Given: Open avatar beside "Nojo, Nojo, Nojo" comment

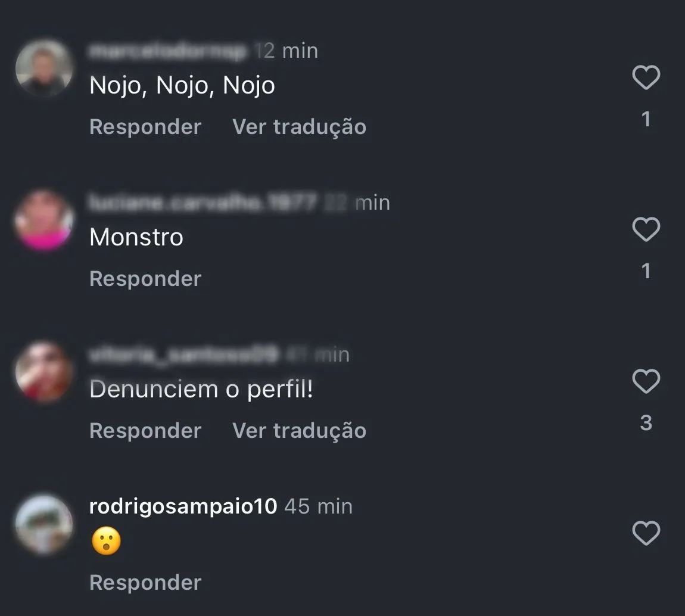Looking at the screenshot, I should click(43, 68).
